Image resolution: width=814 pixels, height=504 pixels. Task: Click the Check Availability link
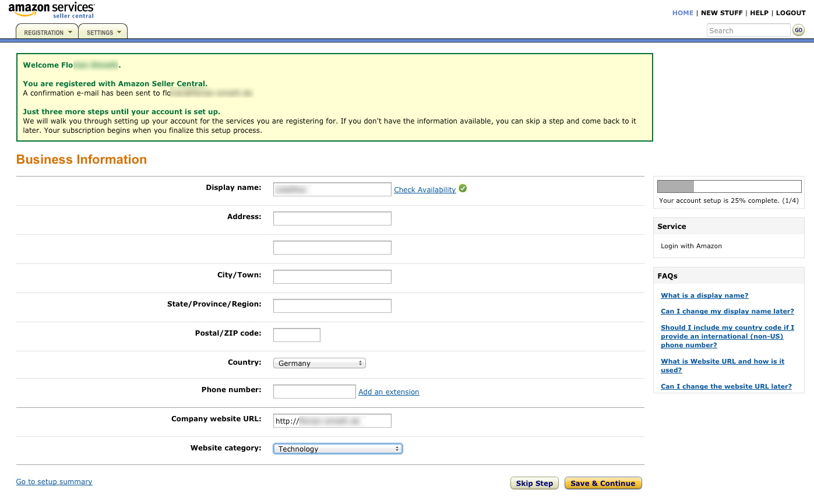pyautogui.click(x=425, y=190)
